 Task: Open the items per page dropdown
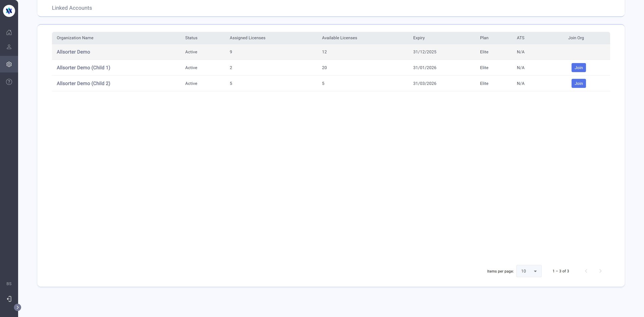pyautogui.click(x=529, y=271)
